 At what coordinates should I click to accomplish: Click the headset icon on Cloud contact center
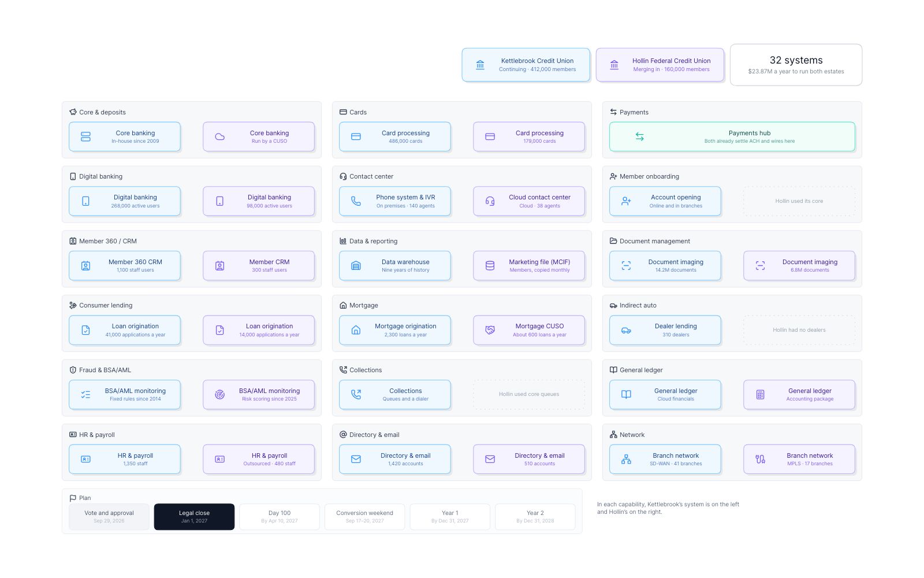490,201
